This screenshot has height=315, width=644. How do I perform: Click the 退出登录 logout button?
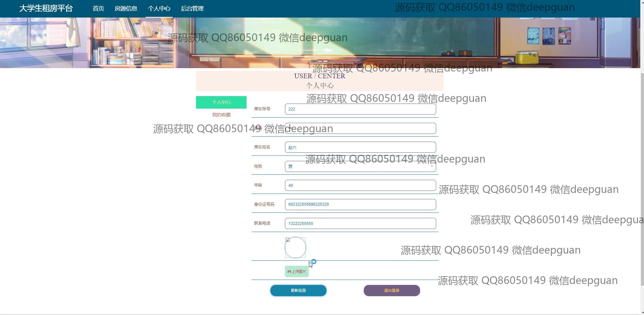click(x=392, y=290)
